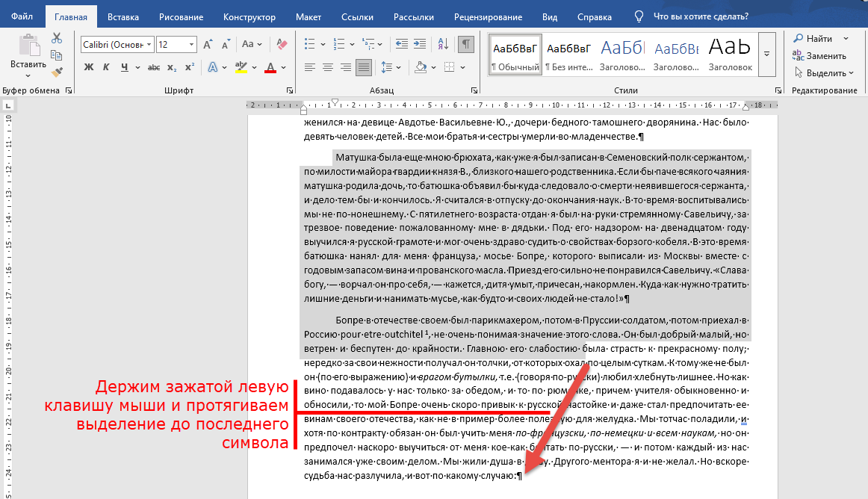Toggle Underline (Ч) formatting
Image resolution: width=868 pixels, height=499 pixels.
(x=124, y=67)
